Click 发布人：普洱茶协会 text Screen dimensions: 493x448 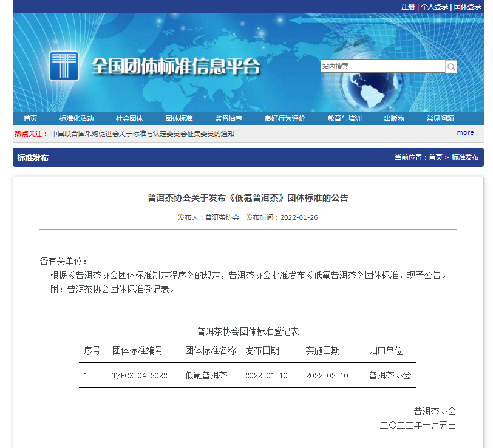tap(209, 217)
